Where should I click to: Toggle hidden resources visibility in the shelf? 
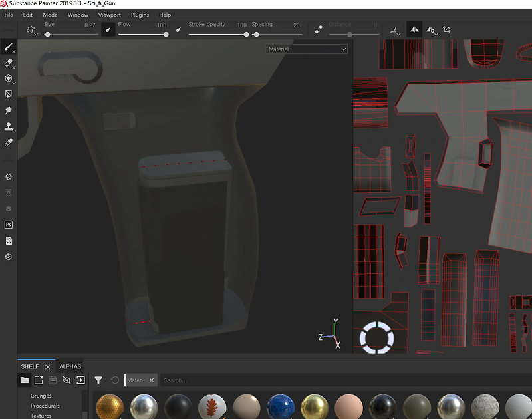click(66, 380)
